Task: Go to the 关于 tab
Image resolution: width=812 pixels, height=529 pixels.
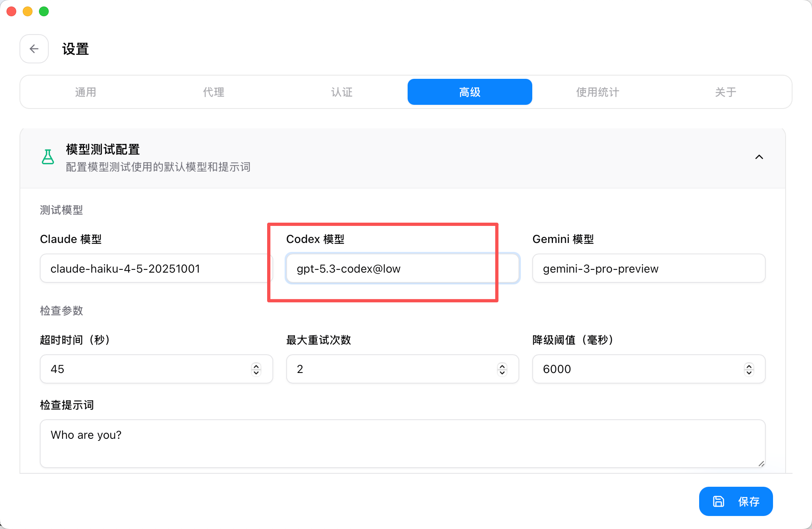Action: [726, 92]
